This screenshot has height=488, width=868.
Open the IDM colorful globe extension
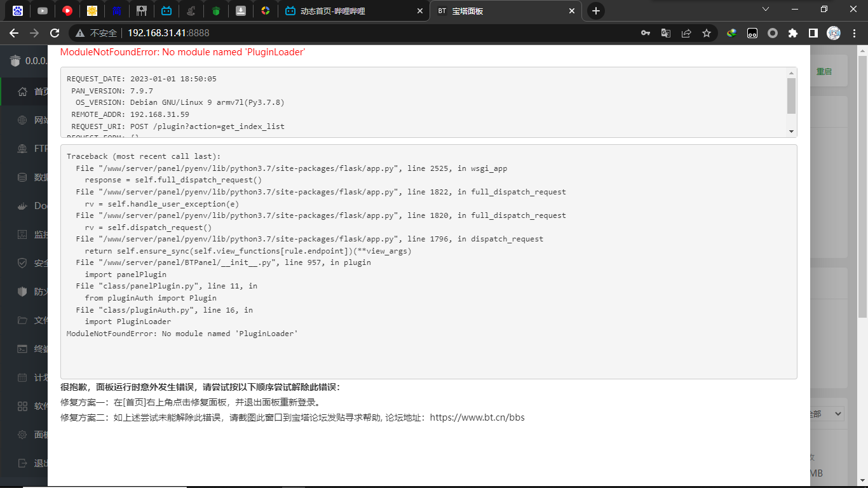[x=732, y=33]
